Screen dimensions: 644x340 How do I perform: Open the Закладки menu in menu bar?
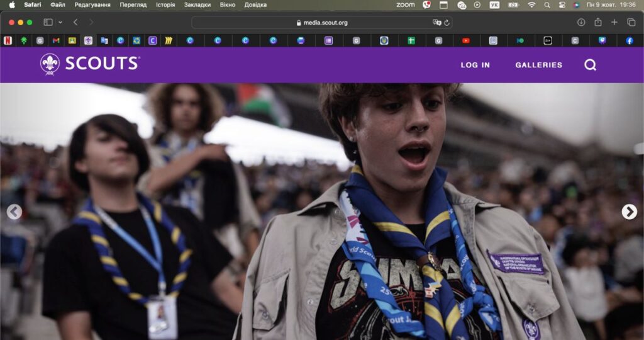point(197,4)
